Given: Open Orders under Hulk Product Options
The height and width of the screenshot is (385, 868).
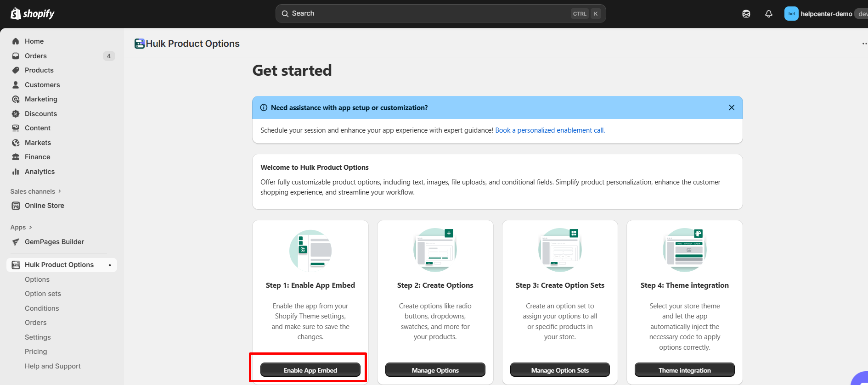Looking at the screenshot, I should click(36, 323).
